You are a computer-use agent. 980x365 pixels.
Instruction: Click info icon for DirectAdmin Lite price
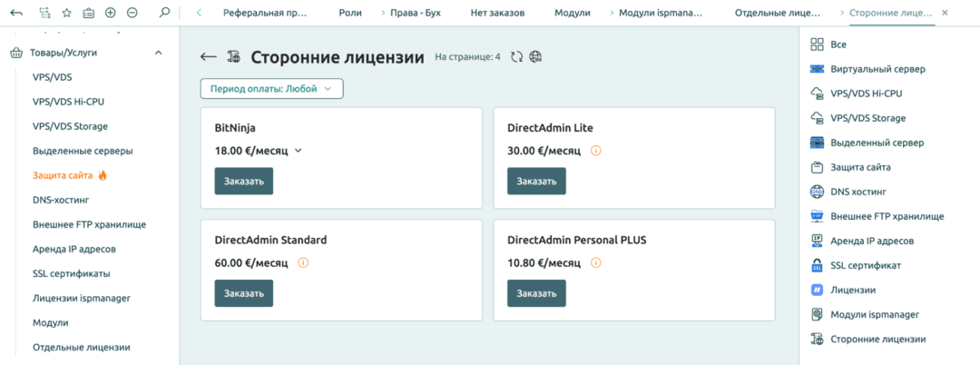595,151
